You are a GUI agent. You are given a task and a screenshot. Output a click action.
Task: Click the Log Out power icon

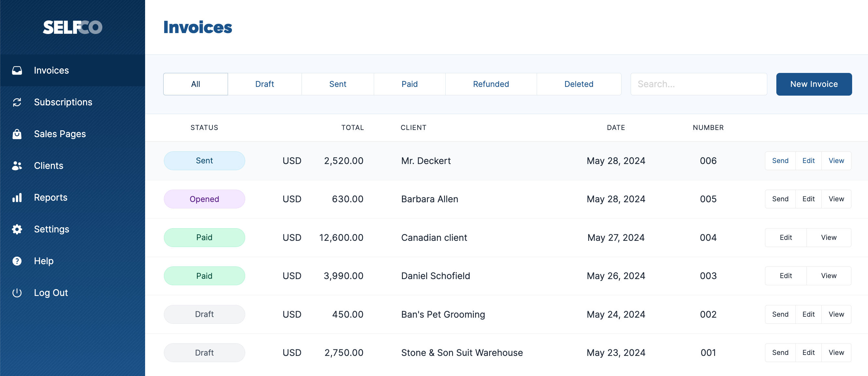click(x=17, y=293)
